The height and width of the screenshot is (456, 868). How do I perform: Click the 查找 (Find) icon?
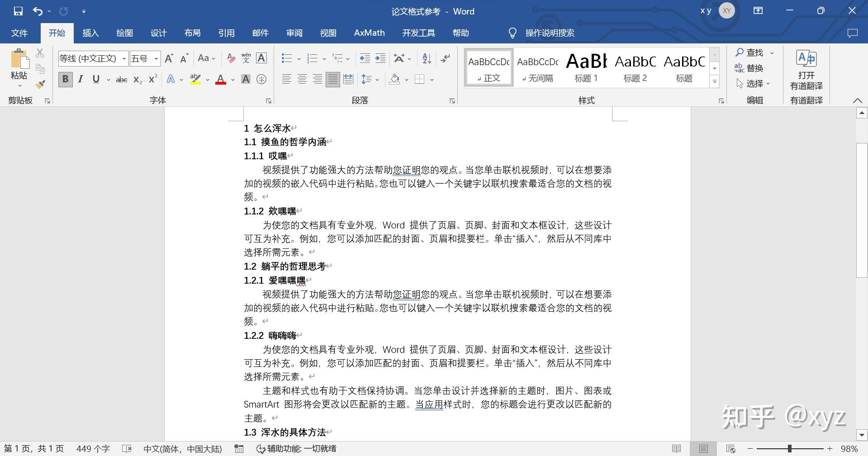[x=751, y=52]
